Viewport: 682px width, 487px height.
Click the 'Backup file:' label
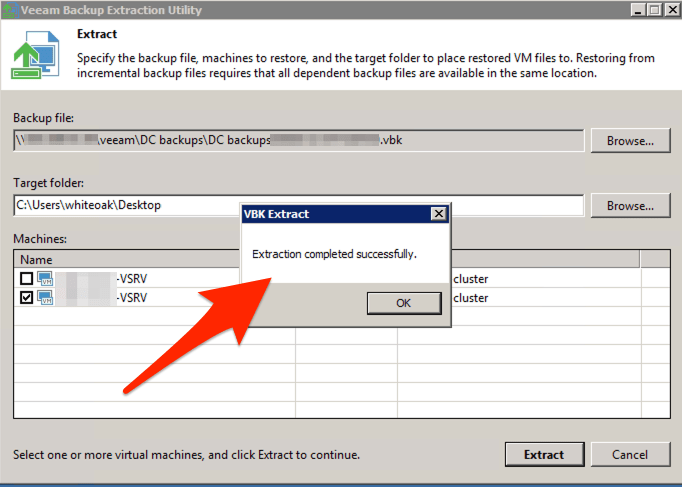(43, 118)
